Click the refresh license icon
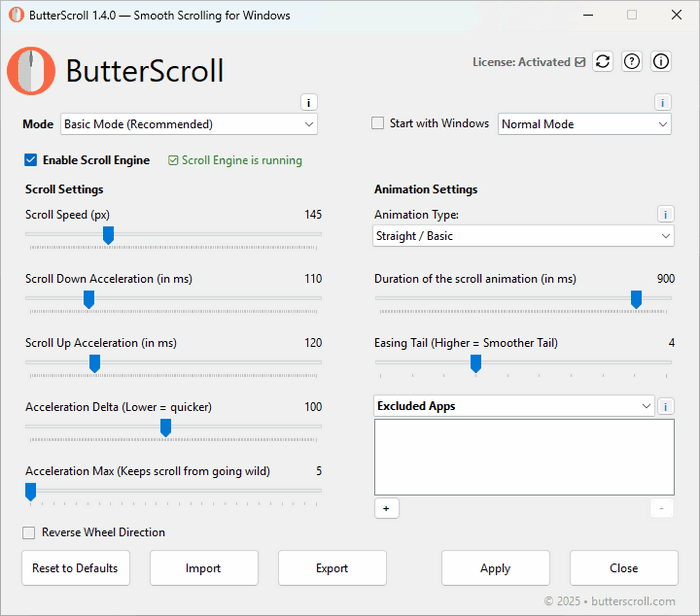This screenshot has width=700, height=616. click(x=602, y=61)
